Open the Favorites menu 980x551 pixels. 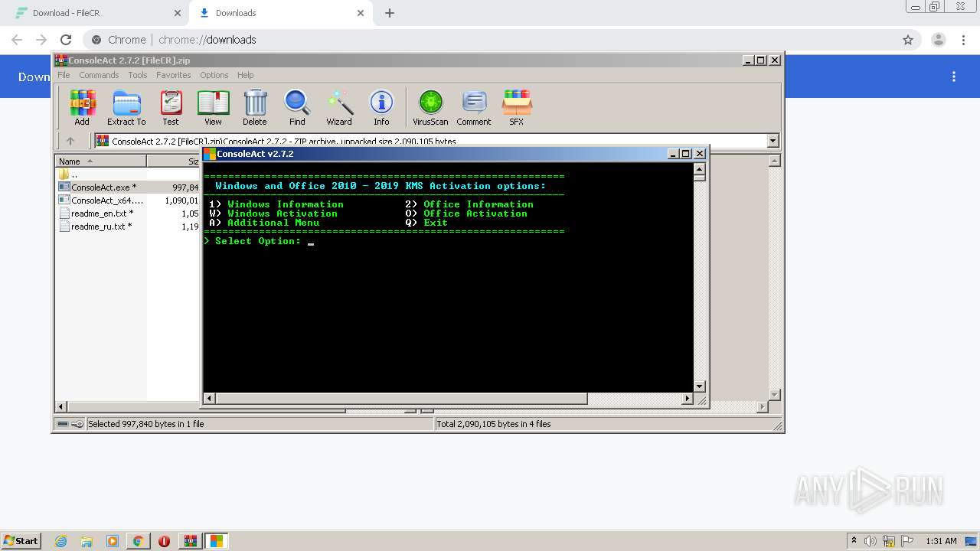[x=174, y=75]
